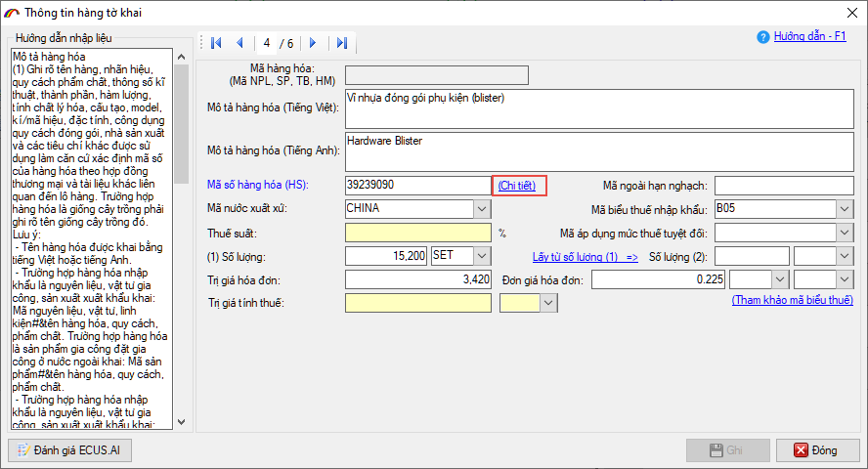The image size is (868, 469).
Task: Expand Mã áp dụng mức thuế tuyệt đối dropdown
Action: coord(844,233)
